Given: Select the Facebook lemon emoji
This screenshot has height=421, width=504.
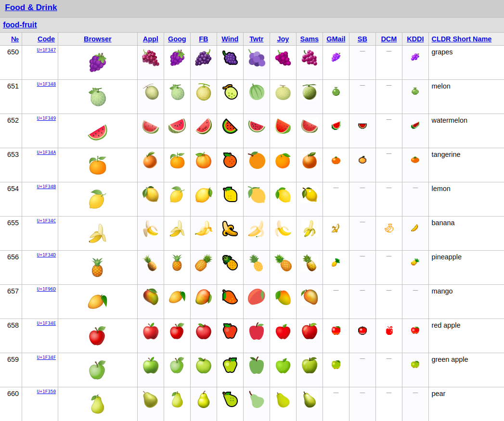Looking at the screenshot, I should (203, 194).
